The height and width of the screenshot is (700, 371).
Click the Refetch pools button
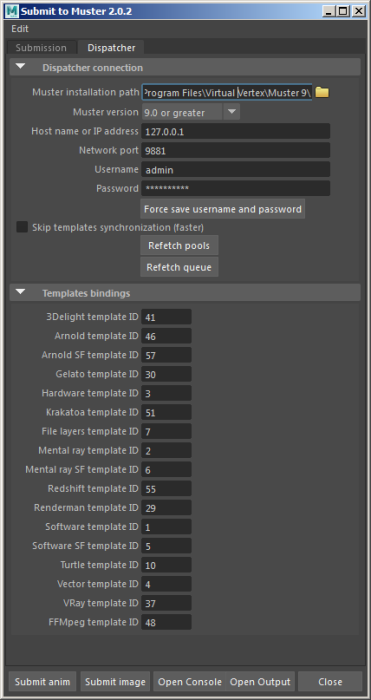pos(179,246)
